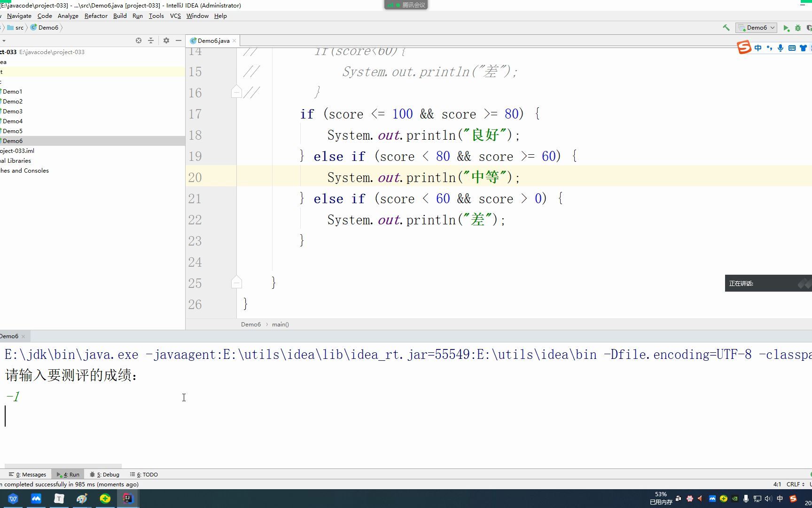812x508 pixels.
Task: Click the NVIDIA tray icon
Action: point(734,499)
